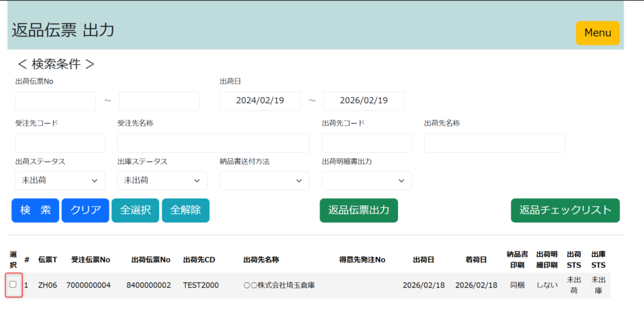Image resolution: width=644 pixels, height=316 pixels.
Task: Click the 返品伝票出力 output button
Action: pyautogui.click(x=358, y=210)
